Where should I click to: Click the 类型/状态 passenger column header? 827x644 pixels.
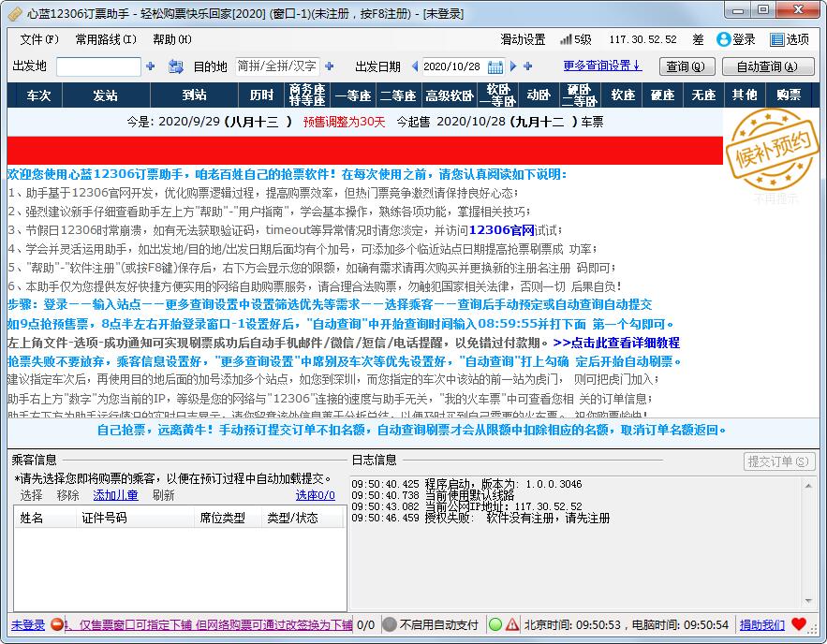(x=302, y=518)
